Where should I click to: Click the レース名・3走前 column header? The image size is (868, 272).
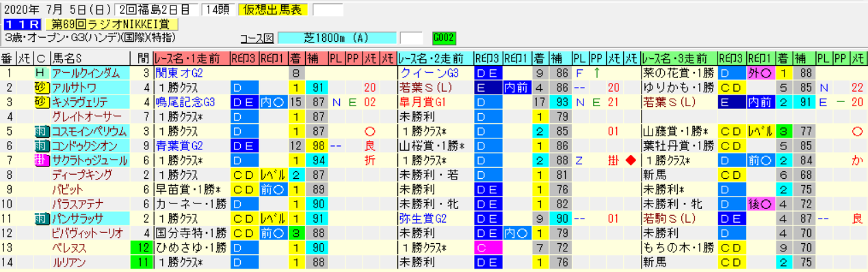tap(679, 58)
